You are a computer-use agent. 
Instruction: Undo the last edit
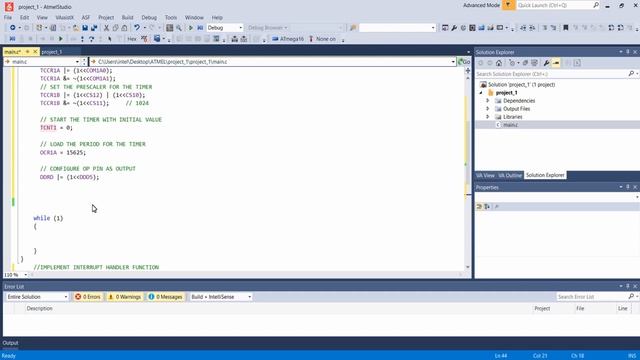coord(137,28)
